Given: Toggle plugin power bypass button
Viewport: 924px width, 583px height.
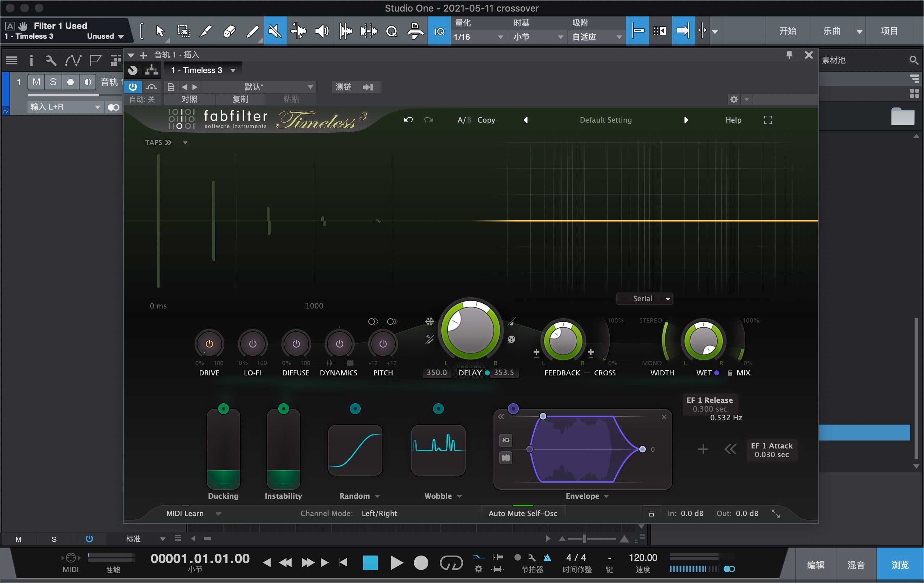Looking at the screenshot, I should [133, 87].
